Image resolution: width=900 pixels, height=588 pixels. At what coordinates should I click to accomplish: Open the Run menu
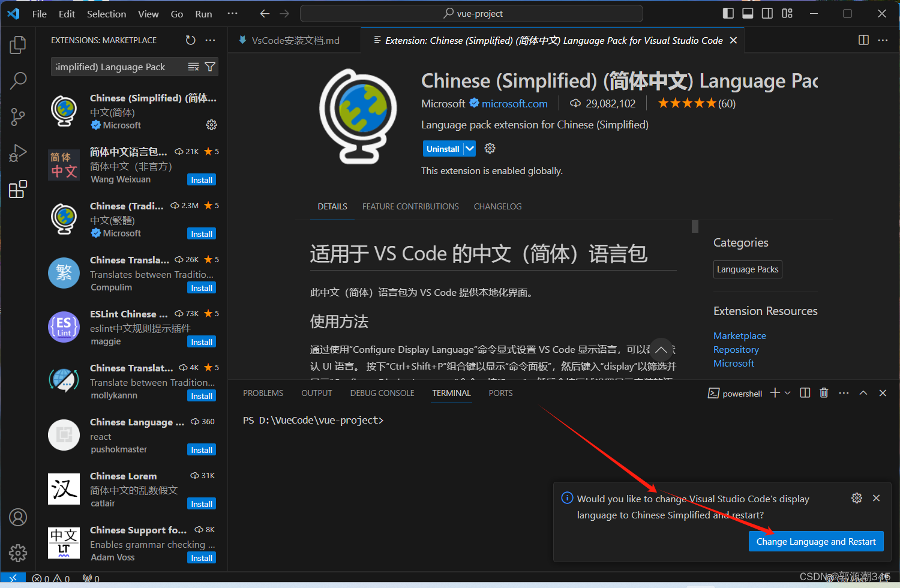coord(203,14)
